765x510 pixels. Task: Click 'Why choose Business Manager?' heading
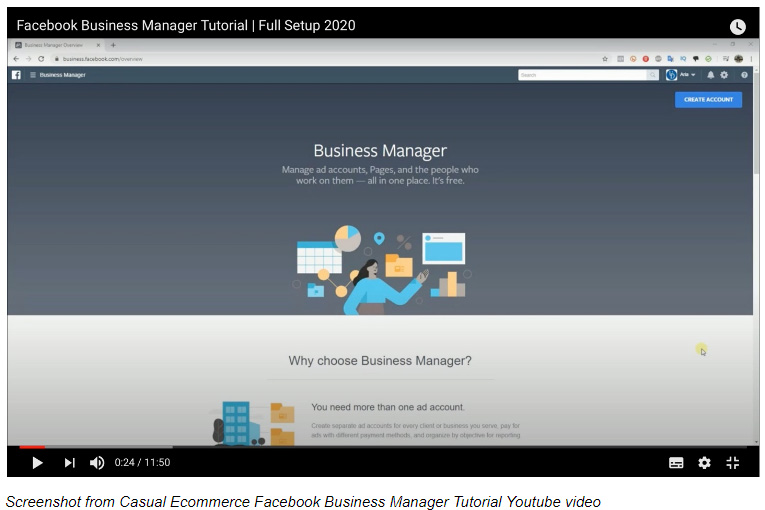click(x=380, y=361)
